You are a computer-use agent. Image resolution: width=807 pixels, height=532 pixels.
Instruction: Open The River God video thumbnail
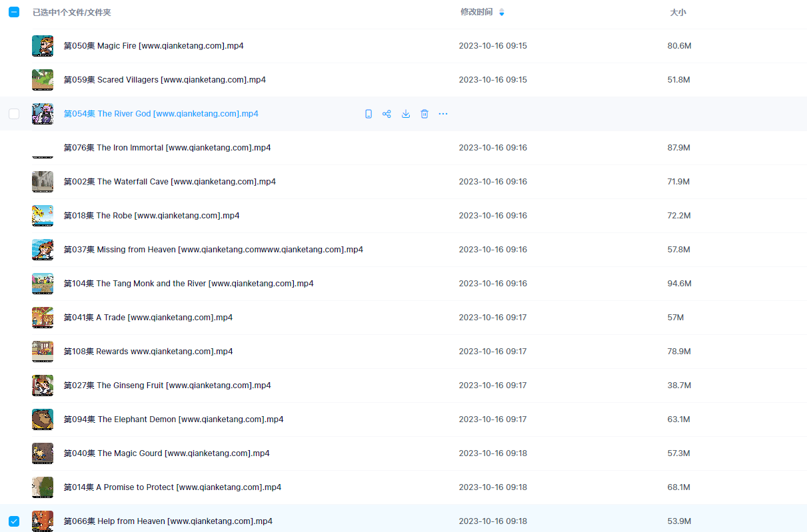coord(43,114)
